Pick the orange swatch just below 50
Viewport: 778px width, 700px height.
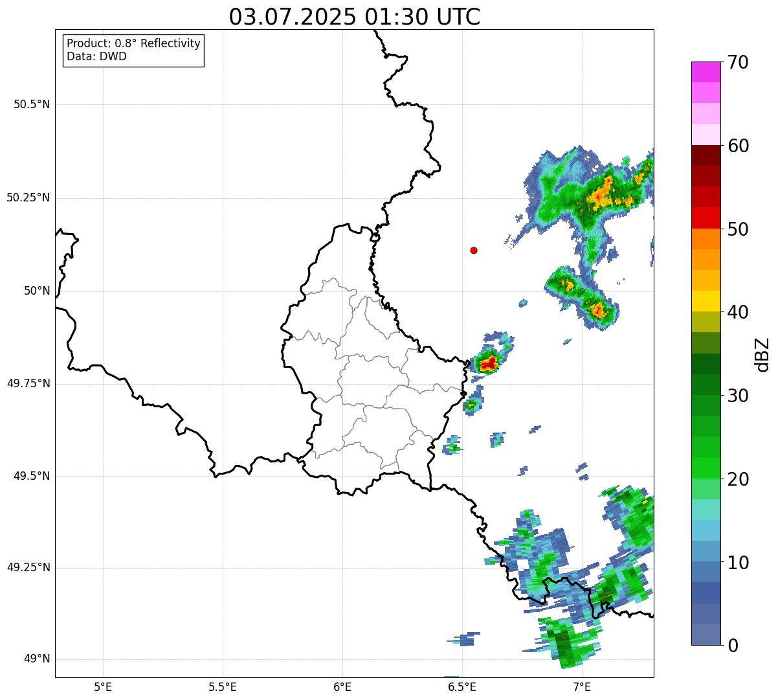tap(706, 239)
